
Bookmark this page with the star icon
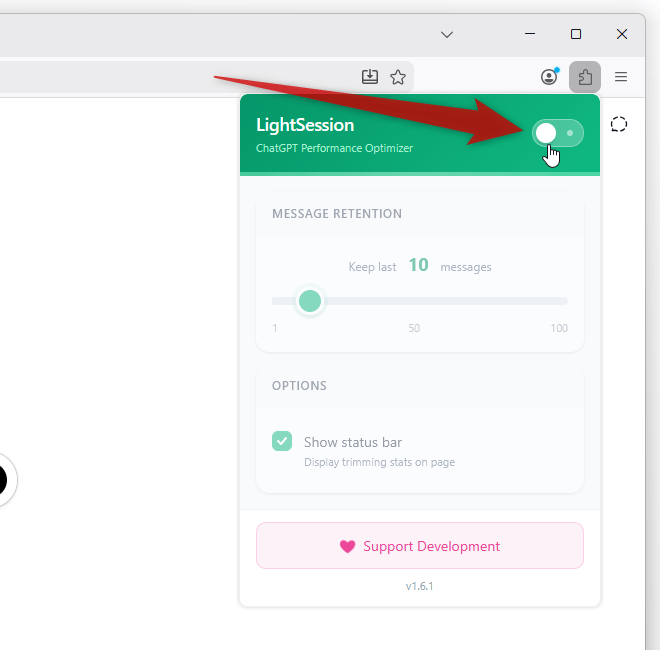point(398,77)
